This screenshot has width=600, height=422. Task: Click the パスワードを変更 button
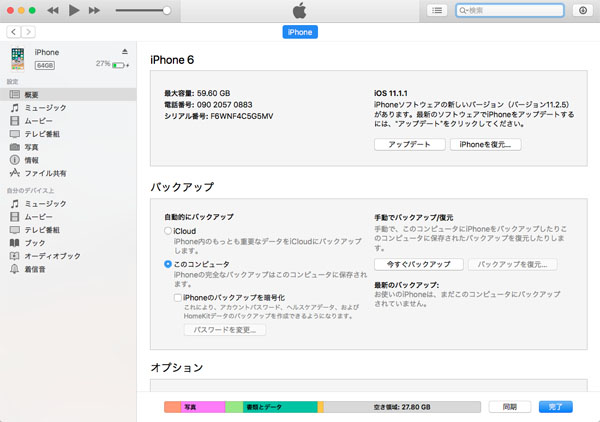[225, 330]
